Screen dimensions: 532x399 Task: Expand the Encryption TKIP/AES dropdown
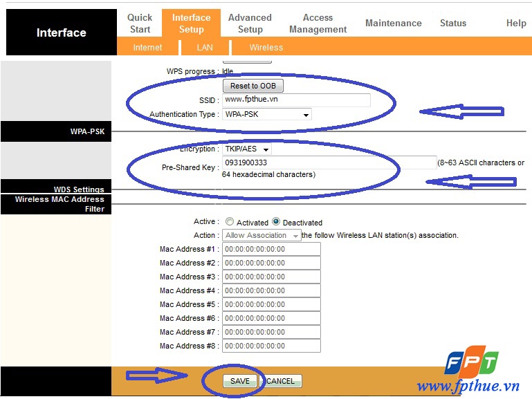pyautogui.click(x=247, y=149)
